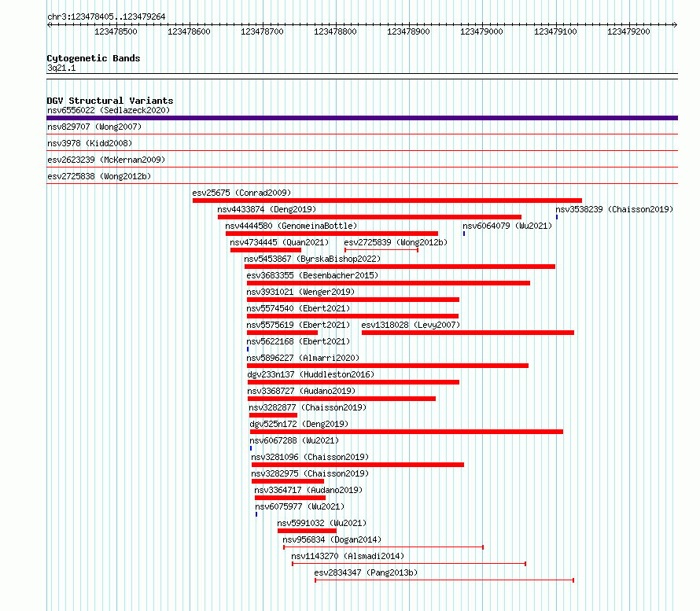Click ruler position 123478800

pyautogui.click(x=335, y=31)
